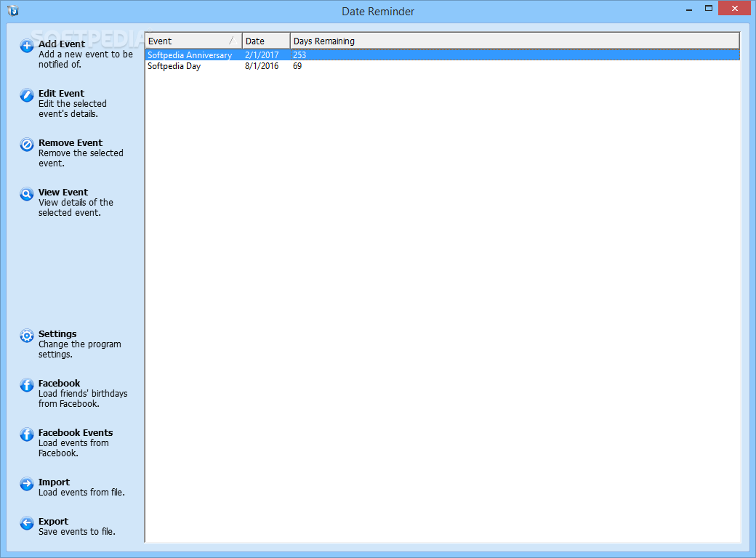Click the Add Event plus icon
This screenshot has width=756, height=558.
point(26,46)
